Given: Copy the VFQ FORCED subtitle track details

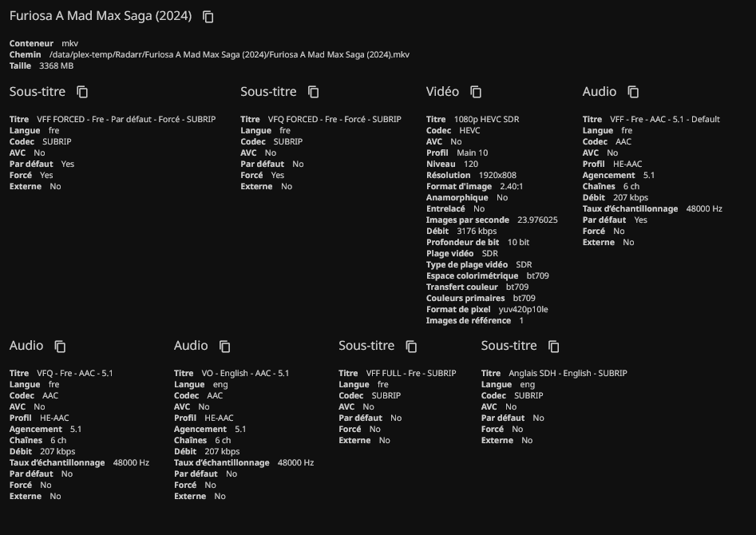Looking at the screenshot, I should pos(314,93).
